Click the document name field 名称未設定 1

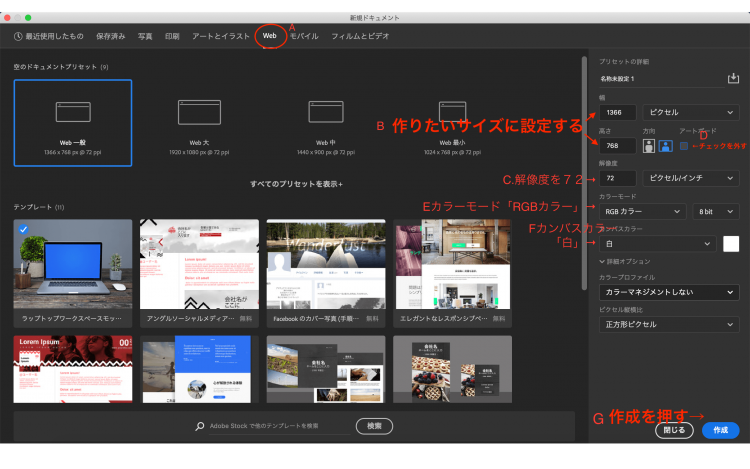point(662,79)
